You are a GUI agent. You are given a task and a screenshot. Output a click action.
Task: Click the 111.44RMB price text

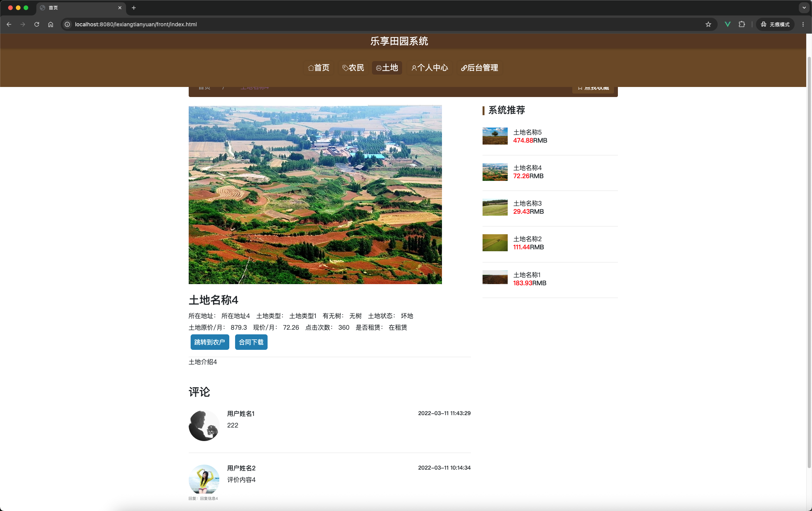[x=529, y=247]
